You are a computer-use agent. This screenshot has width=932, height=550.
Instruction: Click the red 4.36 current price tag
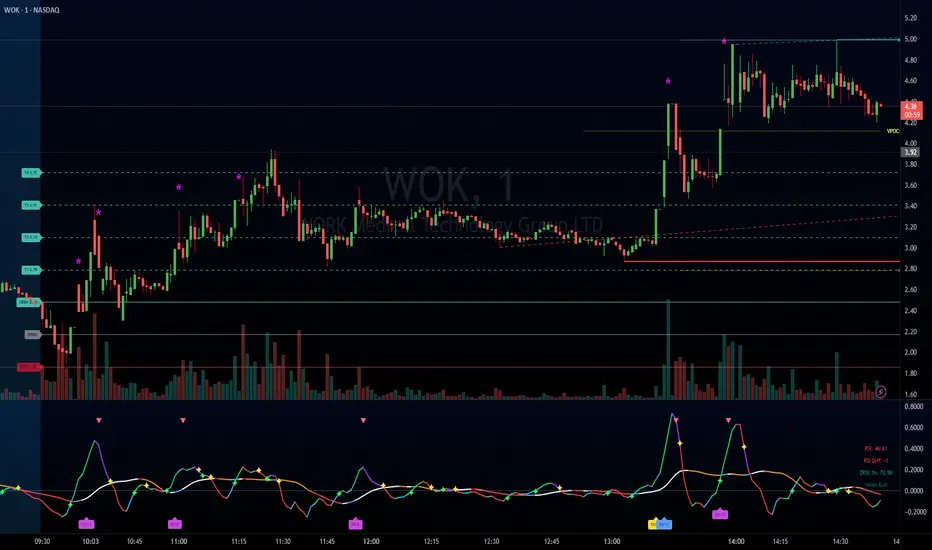coord(912,110)
